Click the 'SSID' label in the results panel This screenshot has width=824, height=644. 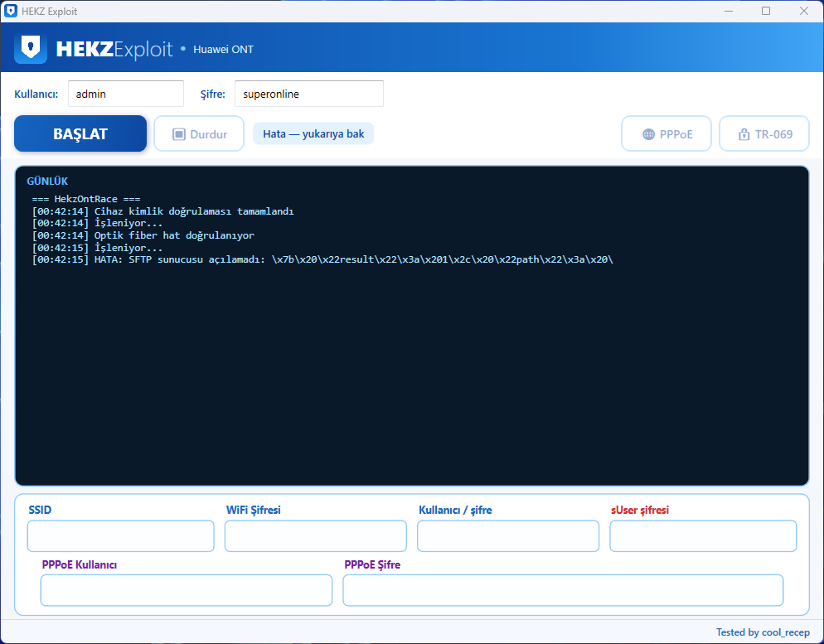40,510
